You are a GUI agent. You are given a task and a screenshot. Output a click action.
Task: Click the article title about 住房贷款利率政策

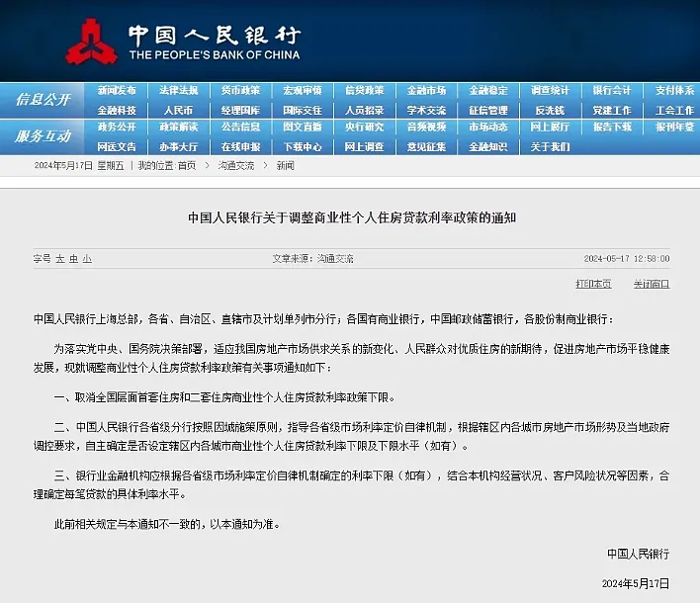point(352,217)
